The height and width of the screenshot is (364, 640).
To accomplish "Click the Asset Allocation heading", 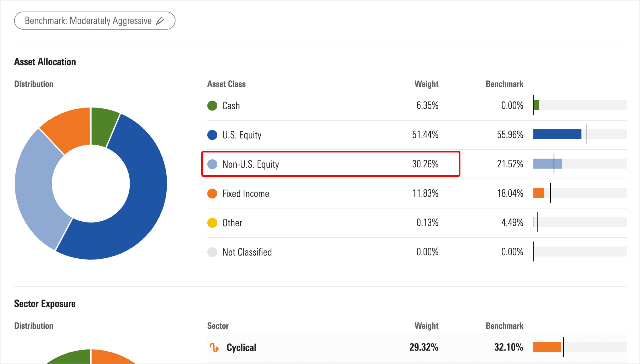I will pyautogui.click(x=45, y=62).
